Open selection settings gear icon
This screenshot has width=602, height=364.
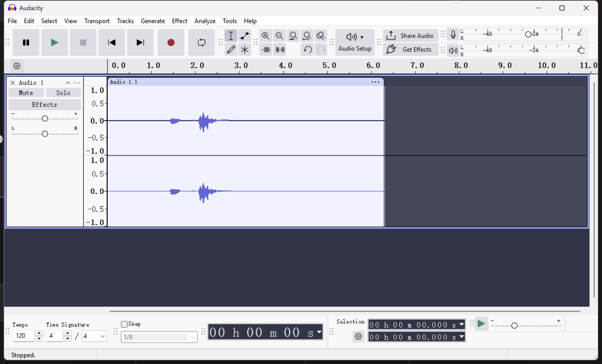[358, 336]
